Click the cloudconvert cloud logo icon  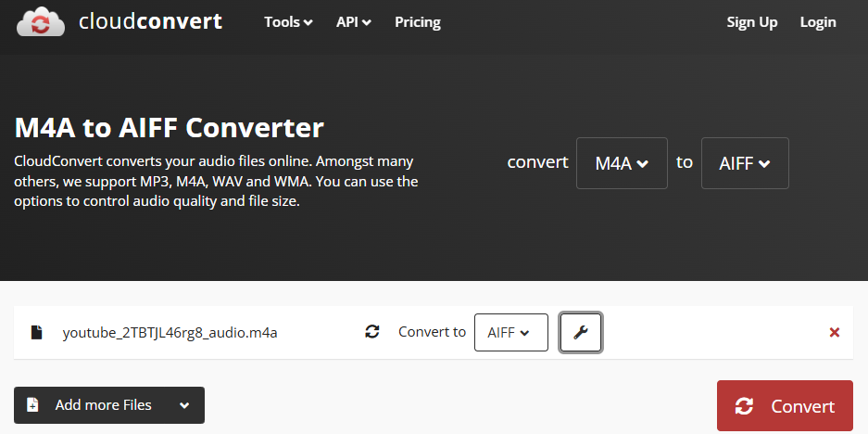41,22
